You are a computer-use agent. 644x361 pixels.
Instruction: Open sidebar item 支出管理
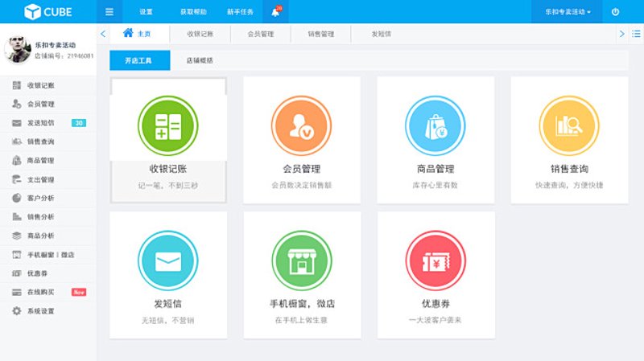48,179
